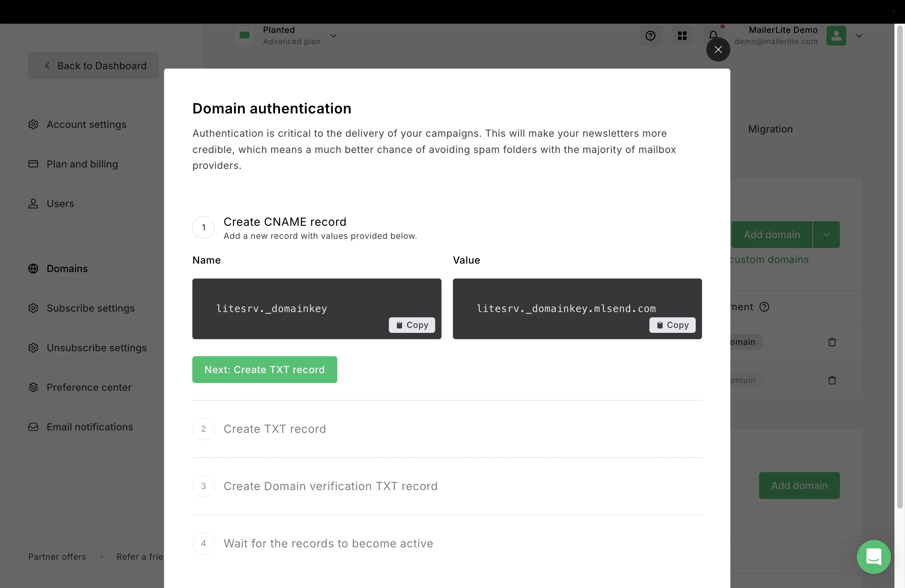Click the green user avatar icon
The image size is (905, 588).
(836, 36)
